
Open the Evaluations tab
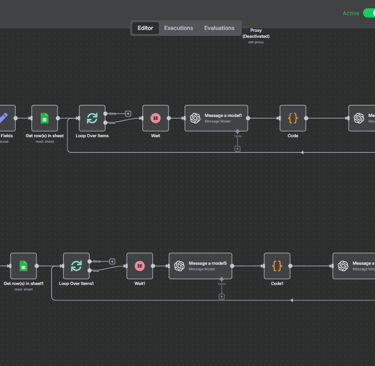pos(219,28)
